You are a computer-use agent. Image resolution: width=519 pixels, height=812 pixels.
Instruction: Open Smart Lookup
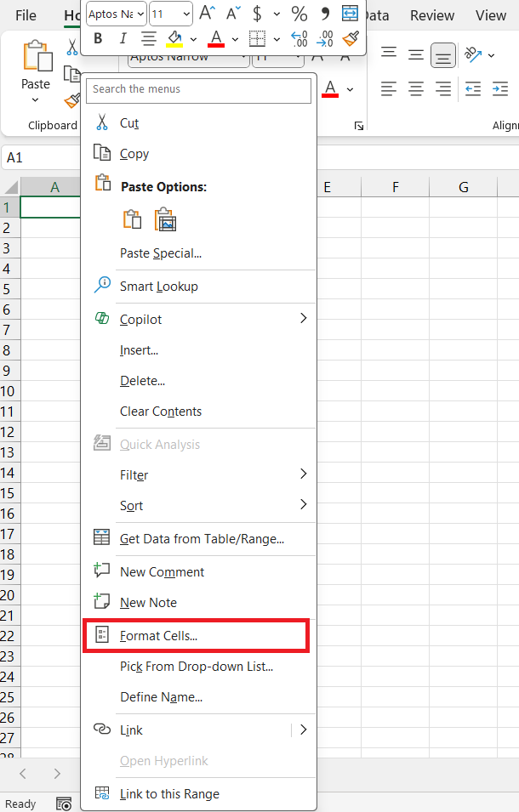199,287
